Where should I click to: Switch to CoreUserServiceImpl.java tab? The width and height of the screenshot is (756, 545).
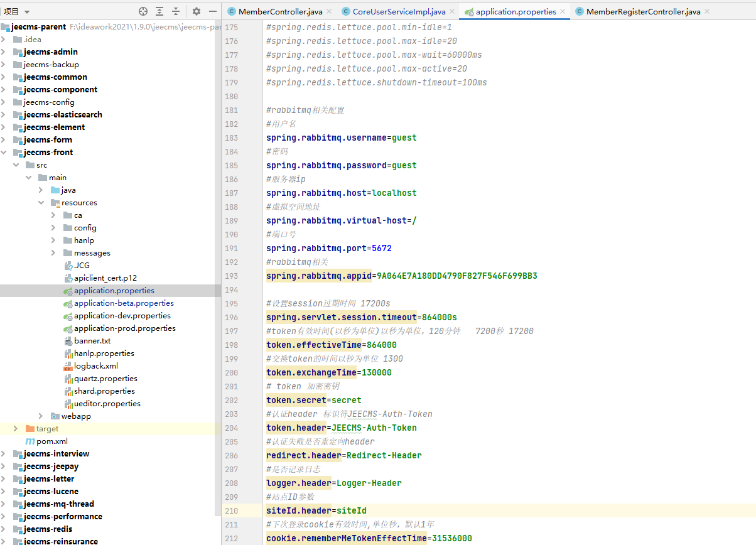399,11
